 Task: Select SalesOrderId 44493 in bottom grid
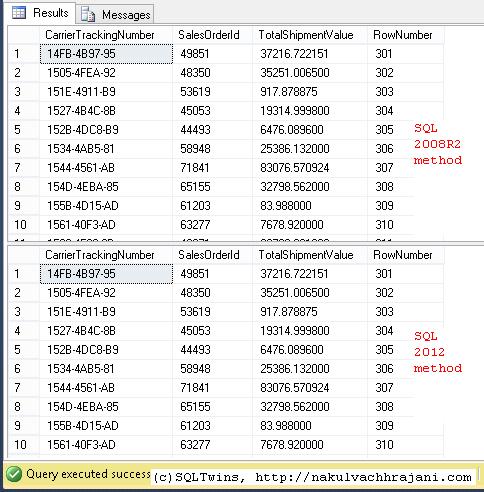[213, 350]
